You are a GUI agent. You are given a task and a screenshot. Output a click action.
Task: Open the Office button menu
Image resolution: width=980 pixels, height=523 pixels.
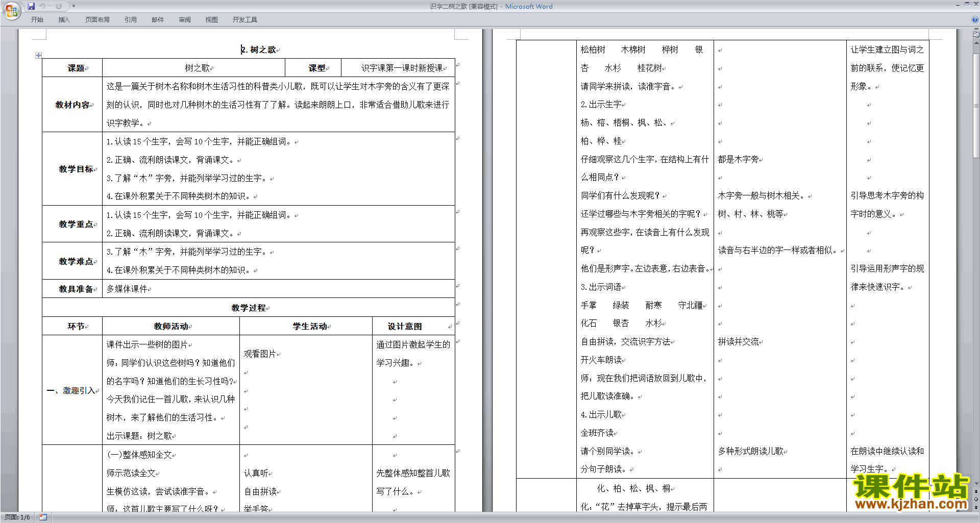[11, 10]
